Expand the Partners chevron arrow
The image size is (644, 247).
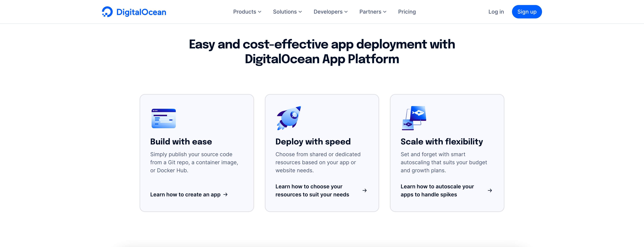(385, 12)
